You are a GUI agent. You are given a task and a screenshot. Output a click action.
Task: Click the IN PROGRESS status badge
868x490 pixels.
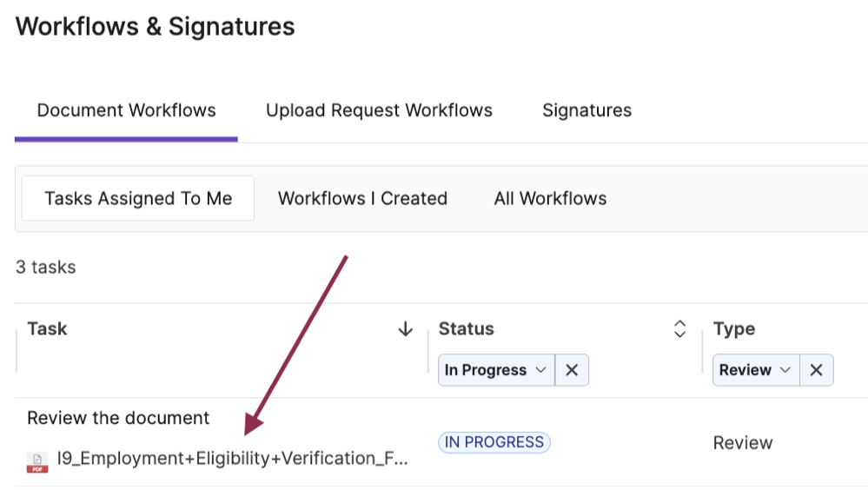pyautogui.click(x=494, y=442)
